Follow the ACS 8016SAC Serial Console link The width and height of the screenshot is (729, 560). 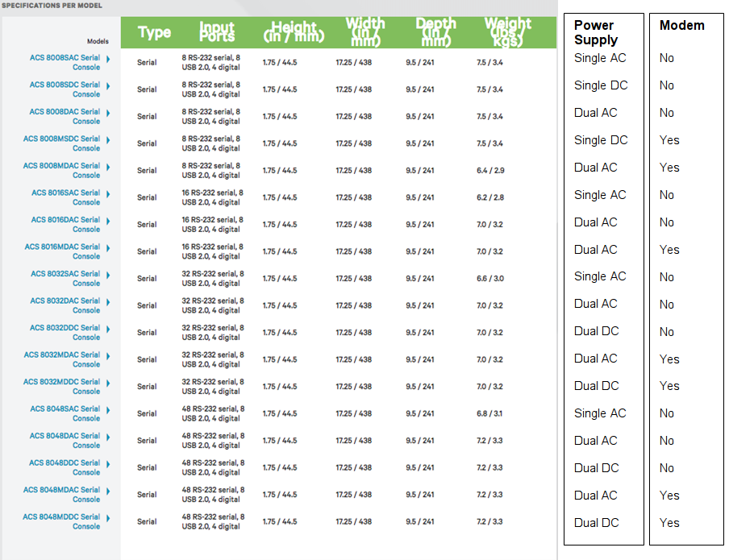pyautogui.click(x=65, y=197)
